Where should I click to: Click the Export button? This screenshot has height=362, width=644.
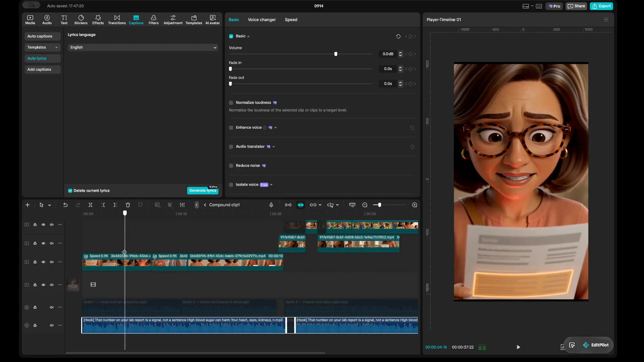(601, 6)
